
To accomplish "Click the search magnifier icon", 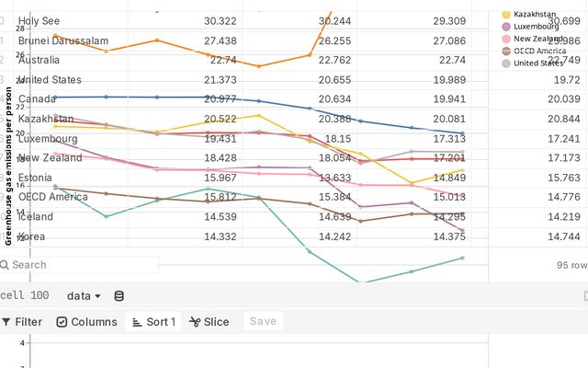I will 5,265.
